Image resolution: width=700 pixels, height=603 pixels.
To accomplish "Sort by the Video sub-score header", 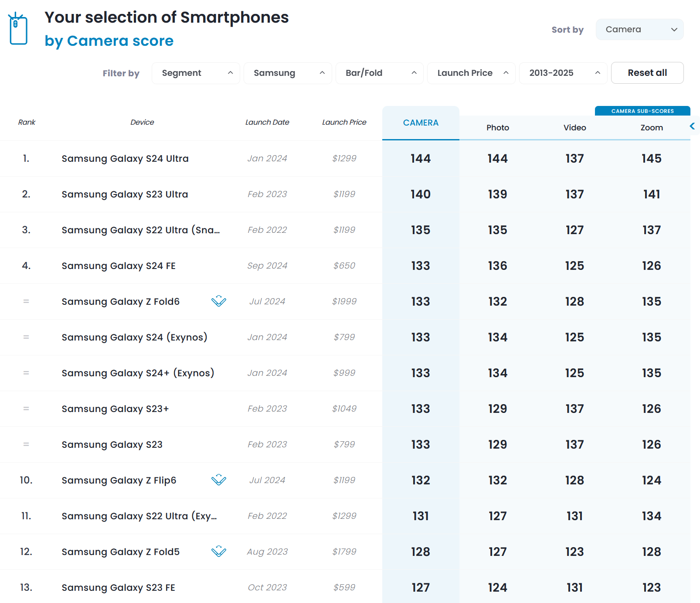I will point(574,128).
